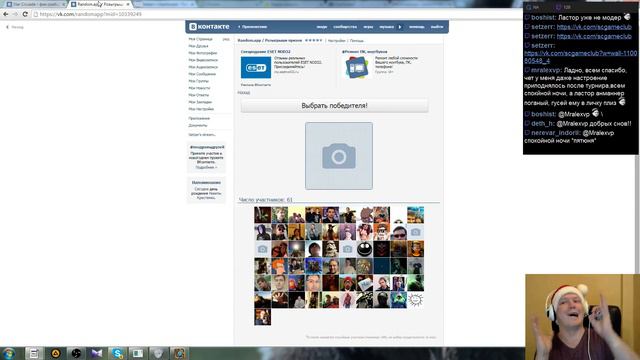Click the VKontakte logo in header
Screen dimensions: 640x360
pos(209,27)
